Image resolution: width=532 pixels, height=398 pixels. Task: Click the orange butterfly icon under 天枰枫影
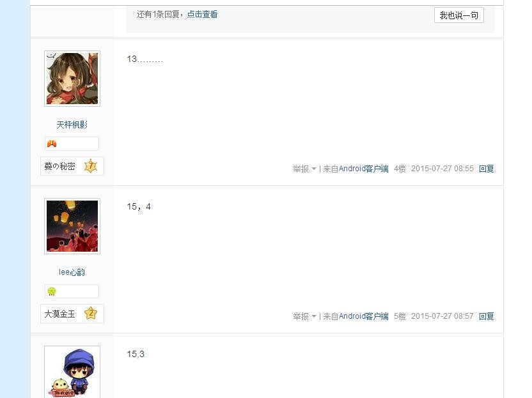pyautogui.click(x=52, y=144)
